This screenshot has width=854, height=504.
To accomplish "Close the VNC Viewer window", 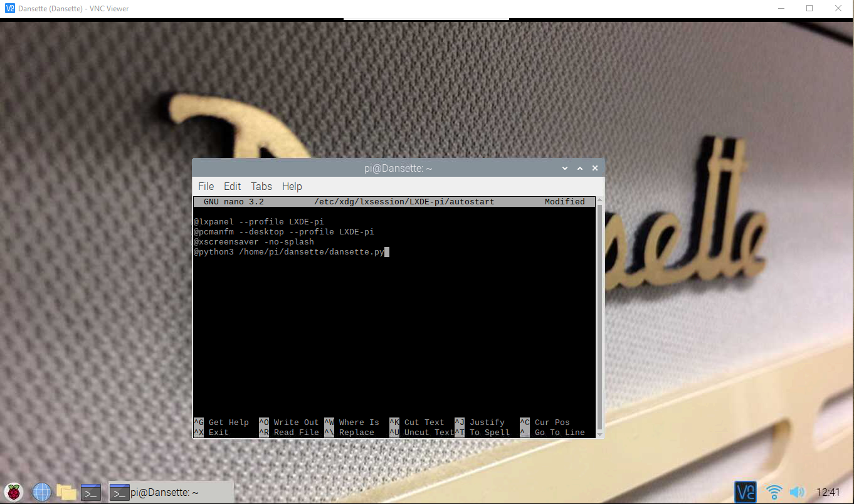I will point(838,8).
